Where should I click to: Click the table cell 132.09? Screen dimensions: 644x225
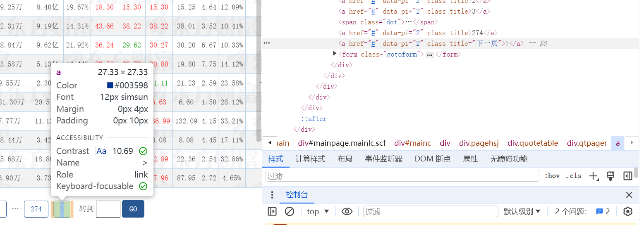tap(186, 121)
